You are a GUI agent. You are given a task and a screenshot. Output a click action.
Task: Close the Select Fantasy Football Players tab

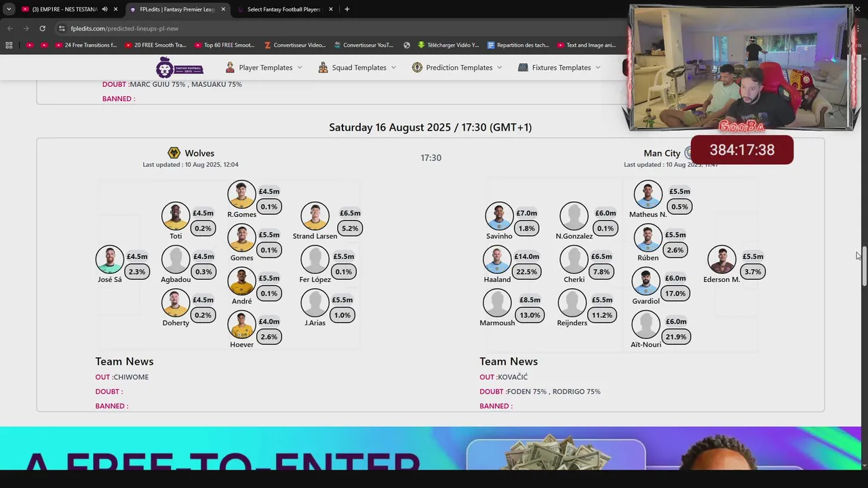pos(331,9)
